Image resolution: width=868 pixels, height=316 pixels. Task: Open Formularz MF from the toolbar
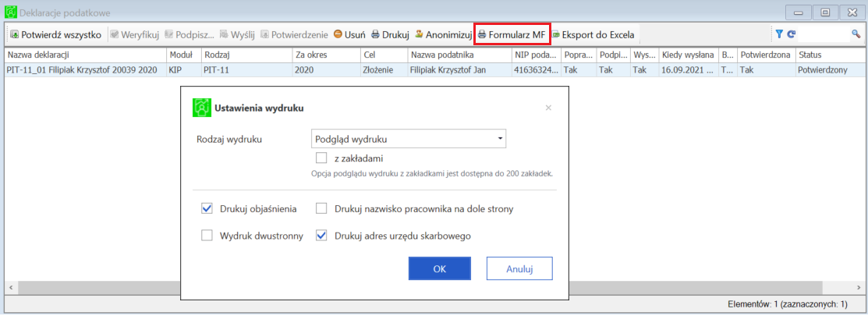(x=512, y=34)
